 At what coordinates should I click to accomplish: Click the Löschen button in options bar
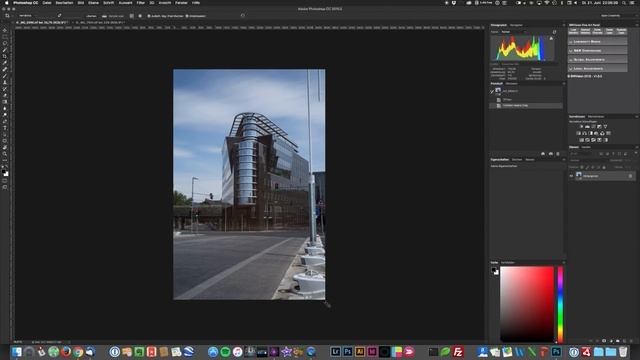pyautogui.click(x=91, y=16)
